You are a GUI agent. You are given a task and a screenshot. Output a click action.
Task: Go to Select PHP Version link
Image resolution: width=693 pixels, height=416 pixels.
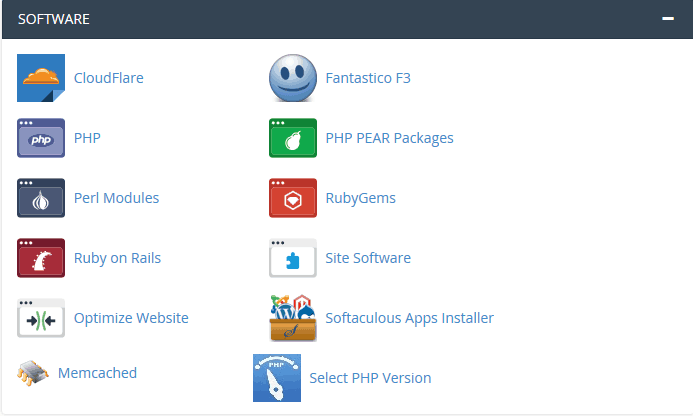(370, 378)
